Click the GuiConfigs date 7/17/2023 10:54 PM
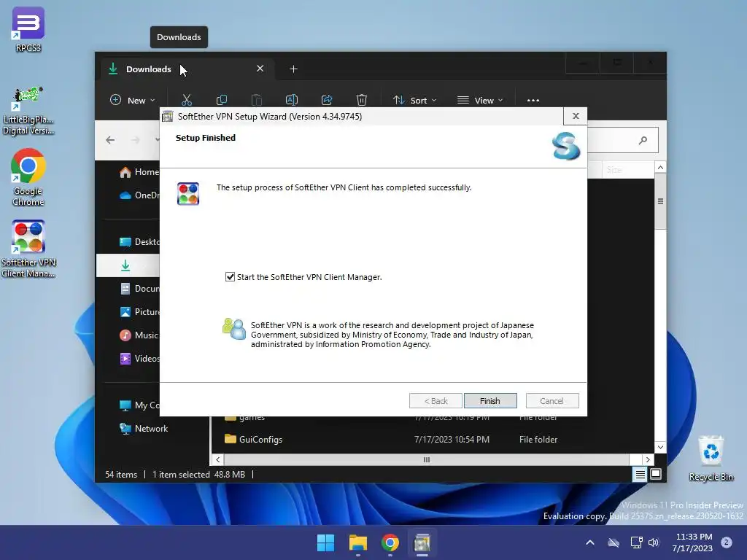 pyautogui.click(x=452, y=440)
